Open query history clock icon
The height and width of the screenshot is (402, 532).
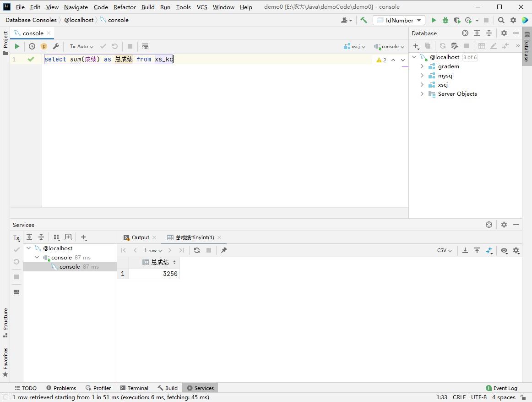(x=32, y=46)
